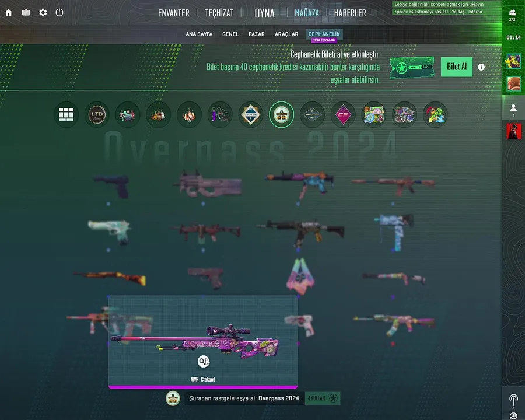The image size is (525, 420).
Task: Open the friends lobby icon showing 2/2
Action: (512, 15)
